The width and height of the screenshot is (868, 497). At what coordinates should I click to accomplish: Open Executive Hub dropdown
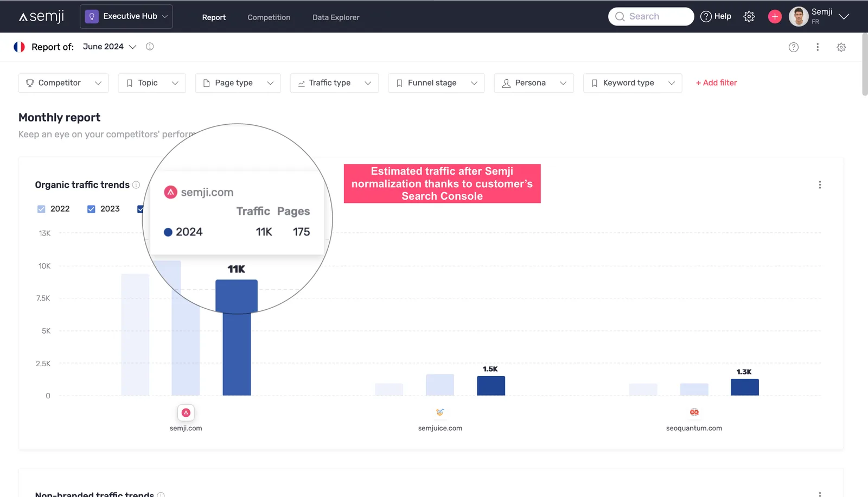click(126, 16)
